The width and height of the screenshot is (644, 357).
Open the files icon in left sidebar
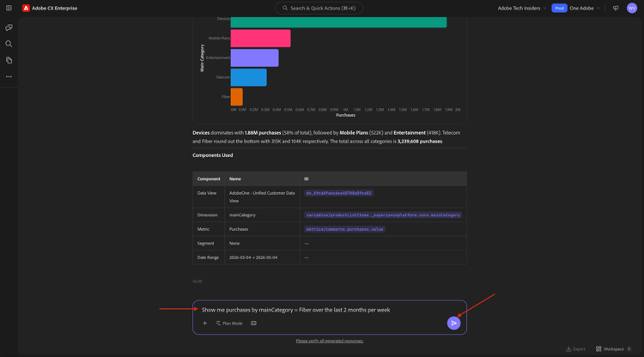pos(9,60)
